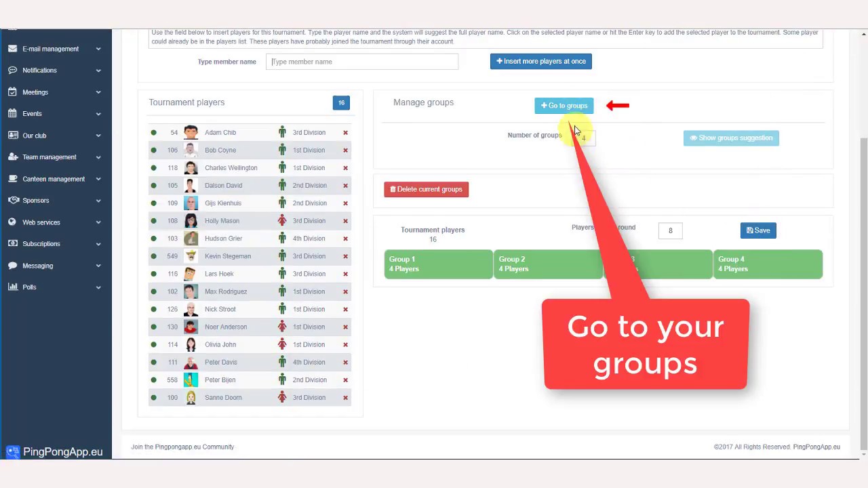
Task: Click the players per round field showing 8
Action: (x=670, y=230)
